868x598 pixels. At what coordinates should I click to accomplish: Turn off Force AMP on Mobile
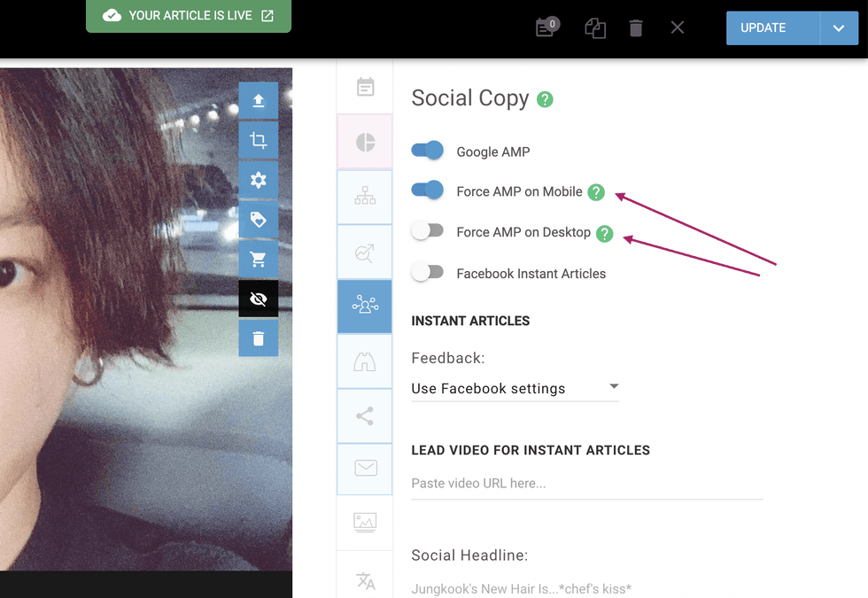coord(428,190)
